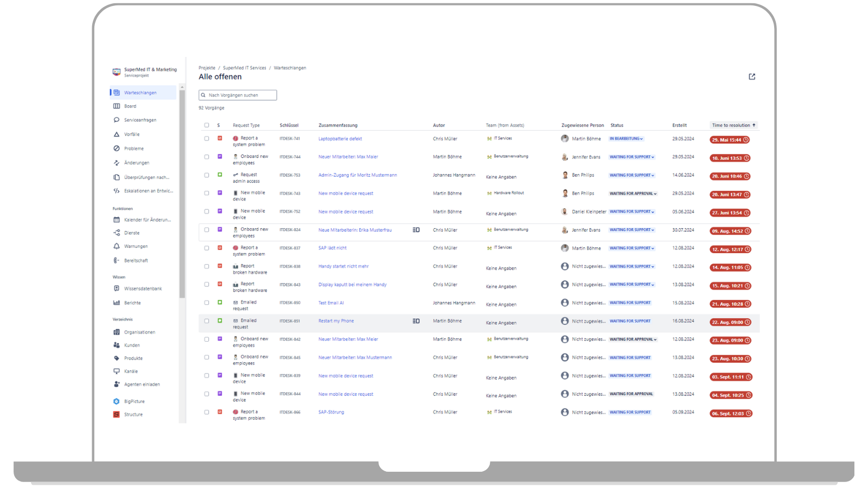Select the checkbox for ITDESK-743
Viewport: 868px width, 488px height.
[x=207, y=193]
